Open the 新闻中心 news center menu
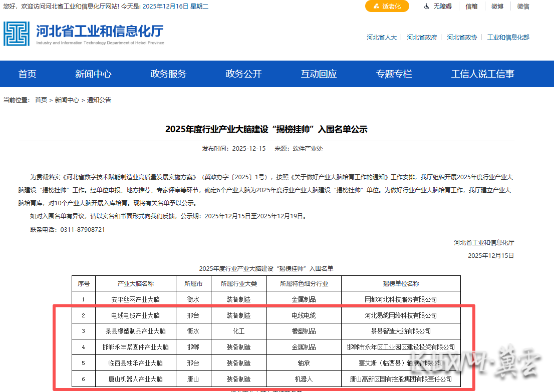 (93, 74)
